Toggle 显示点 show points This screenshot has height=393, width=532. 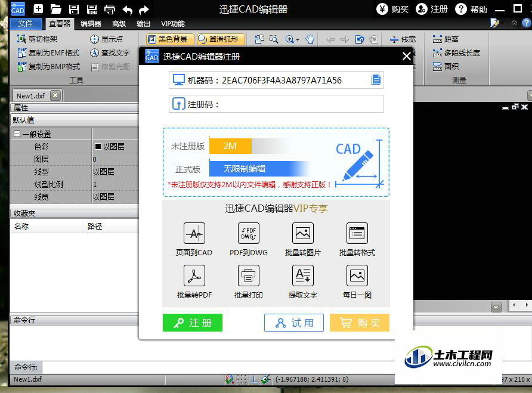[x=106, y=39]
